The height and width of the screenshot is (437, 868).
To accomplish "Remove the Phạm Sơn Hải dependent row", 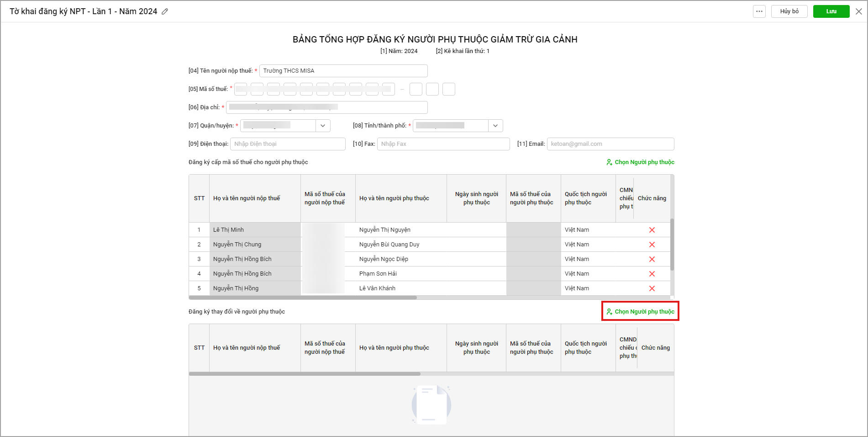I will coord(652,274).
